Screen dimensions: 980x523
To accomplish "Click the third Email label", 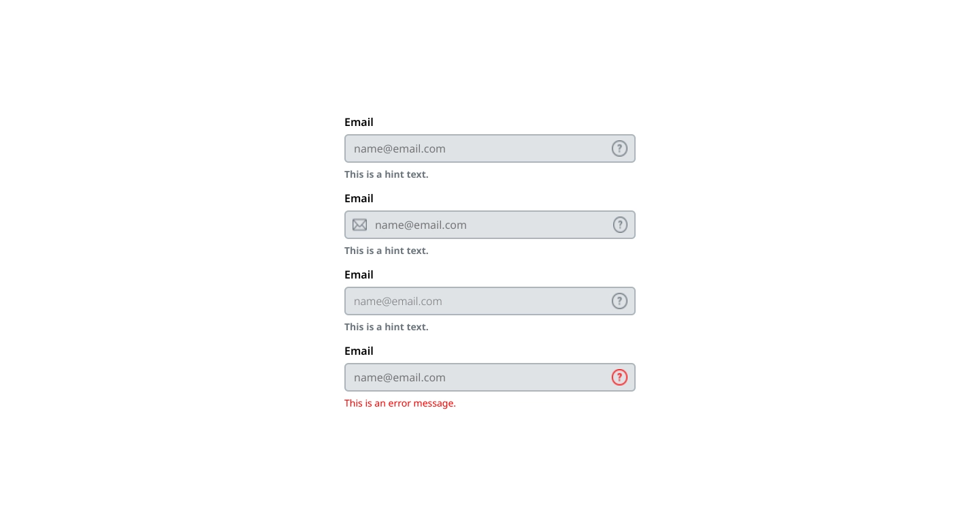I will 359,274.
